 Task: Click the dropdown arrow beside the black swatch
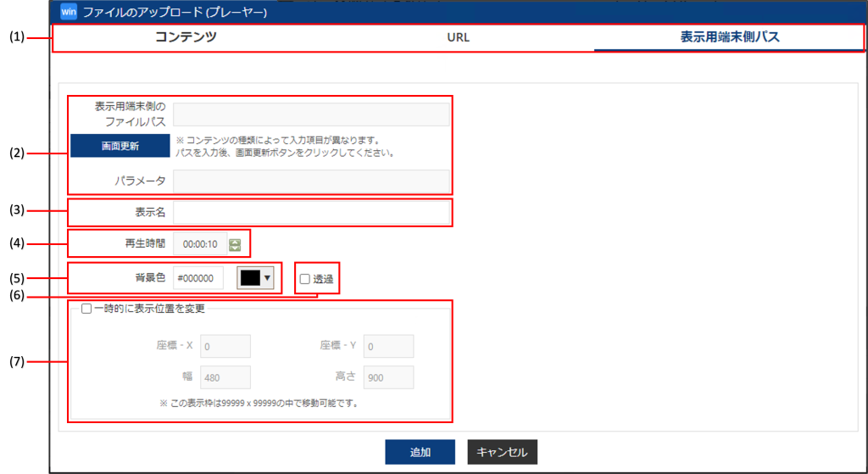[x=267, y=278]
